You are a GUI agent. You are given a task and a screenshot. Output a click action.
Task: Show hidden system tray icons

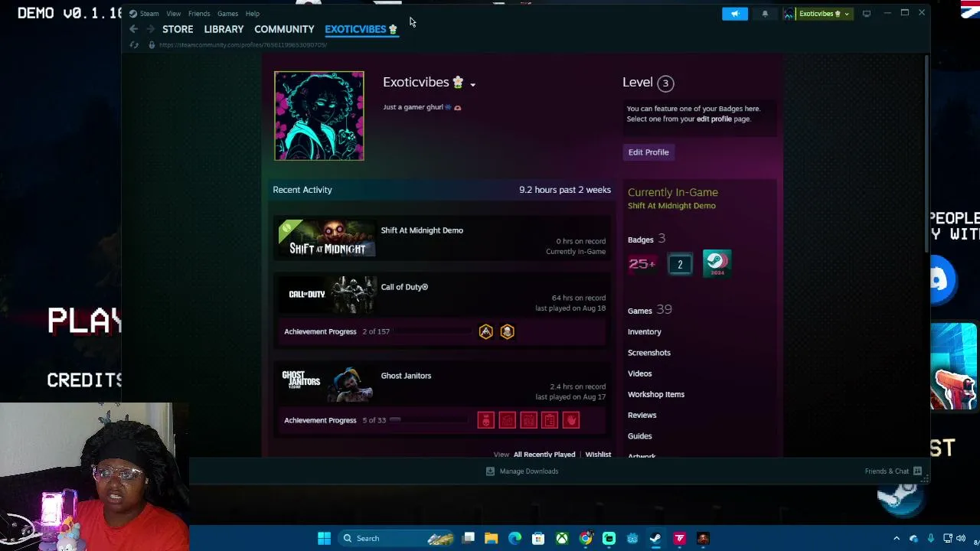click(x=897, y=538)
